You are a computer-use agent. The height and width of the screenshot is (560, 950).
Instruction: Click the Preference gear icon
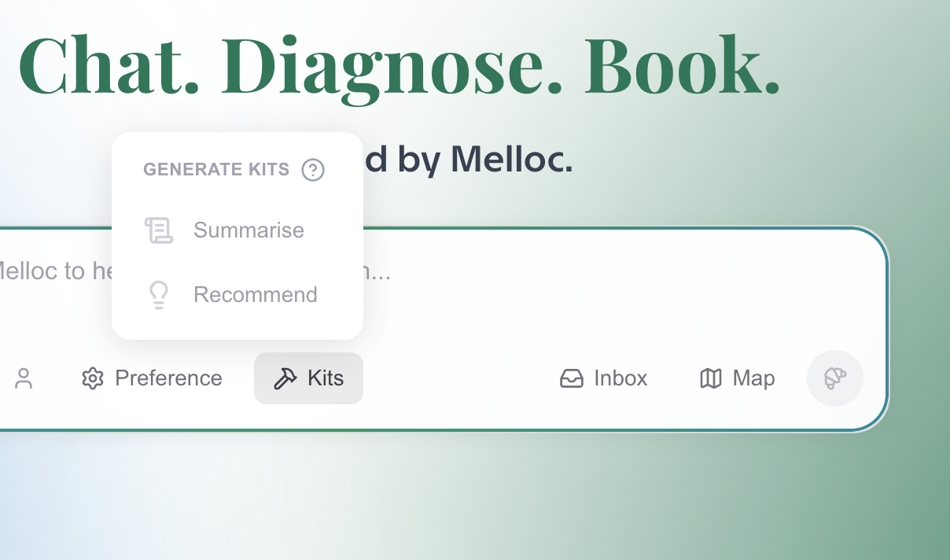[93, 378]
